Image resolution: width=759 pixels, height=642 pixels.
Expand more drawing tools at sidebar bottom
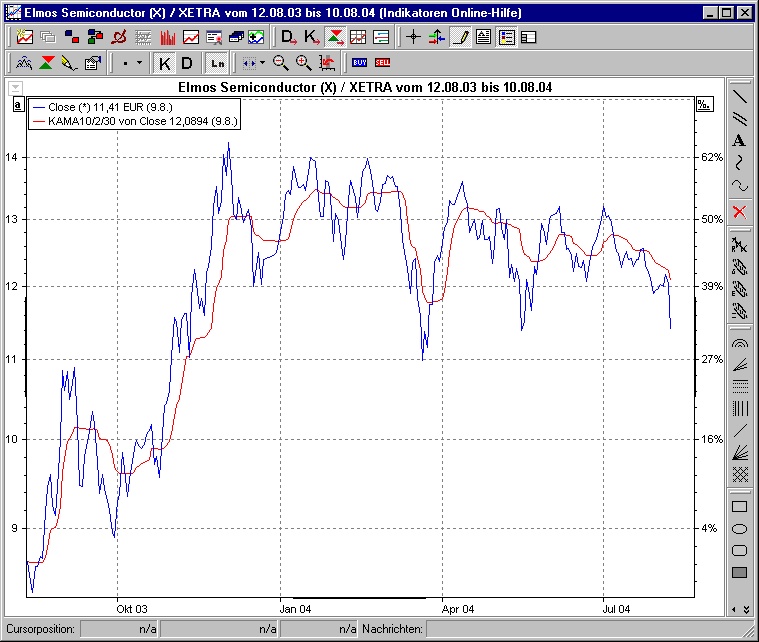click(x=740, y=609)
